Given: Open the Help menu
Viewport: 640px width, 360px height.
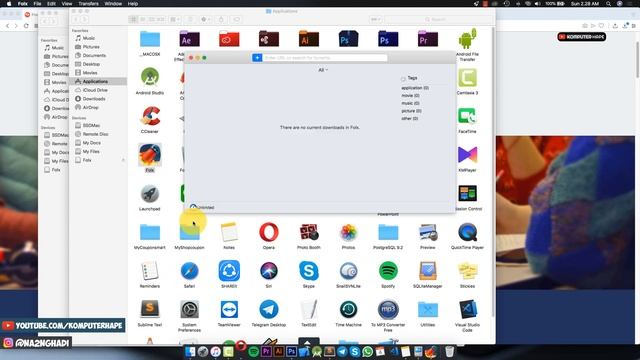Looking at the screenshot, I should tap(133, 4).
